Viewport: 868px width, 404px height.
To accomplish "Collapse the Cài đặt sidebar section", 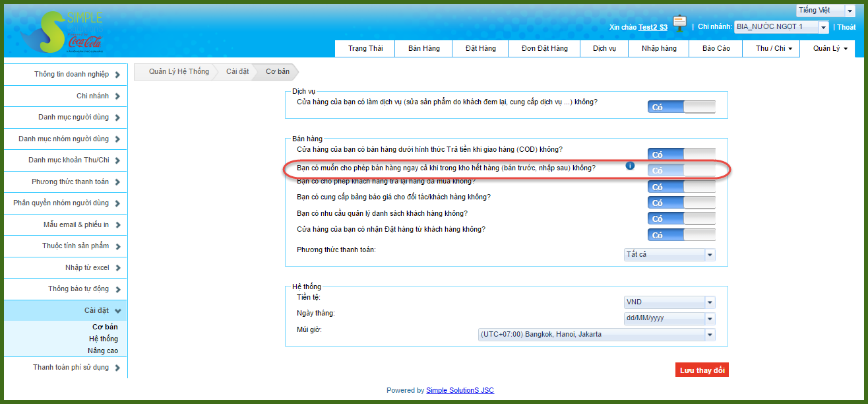I will tap(117, 310).
